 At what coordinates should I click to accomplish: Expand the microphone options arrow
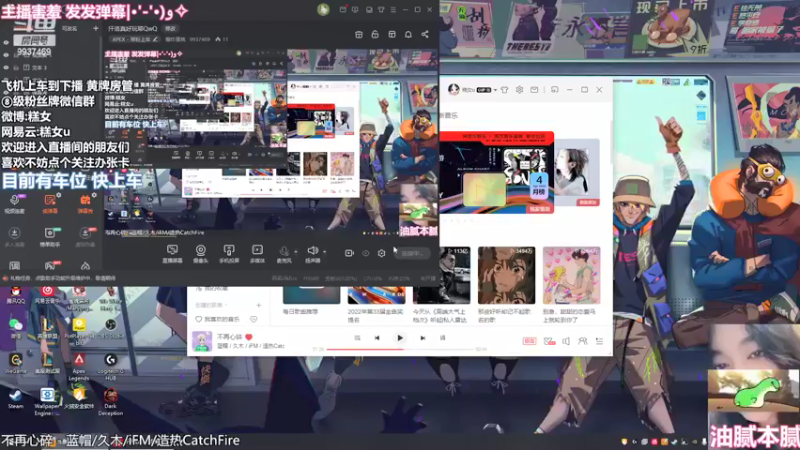(x=295, y=252)
